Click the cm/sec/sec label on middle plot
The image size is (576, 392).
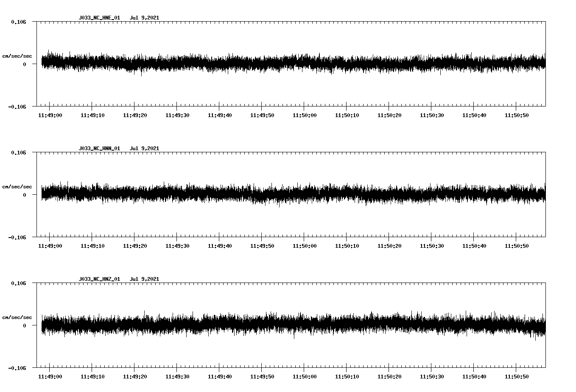point(17,186)
